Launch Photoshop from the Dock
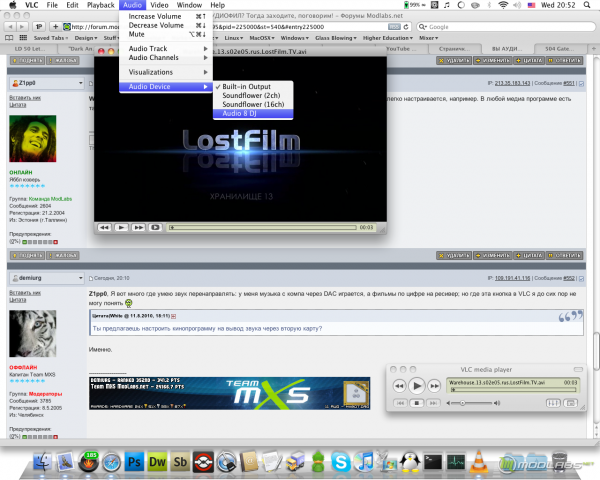The width and height of the screenshot is (600, 480). (134, 462)
